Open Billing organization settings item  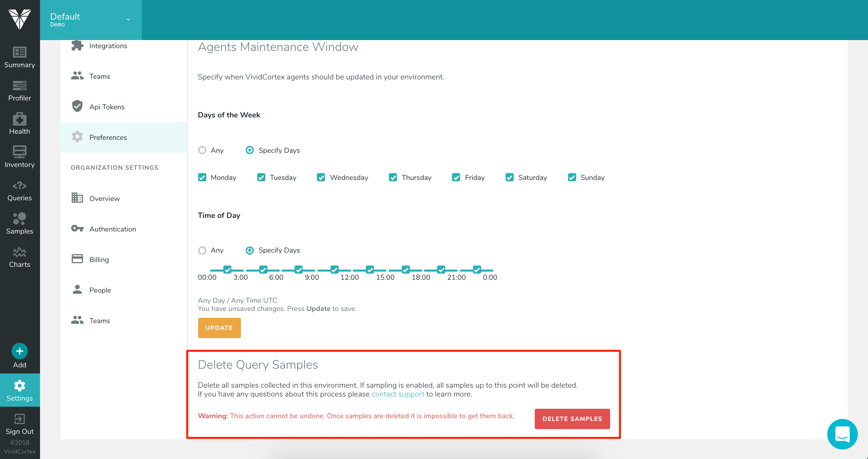[x=99, y=259]
